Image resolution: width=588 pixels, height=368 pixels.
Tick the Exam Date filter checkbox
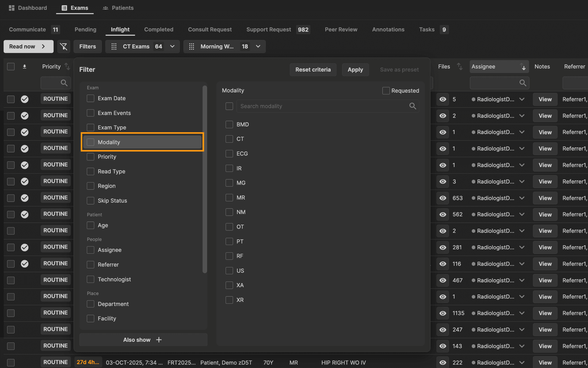coord(91,98)
